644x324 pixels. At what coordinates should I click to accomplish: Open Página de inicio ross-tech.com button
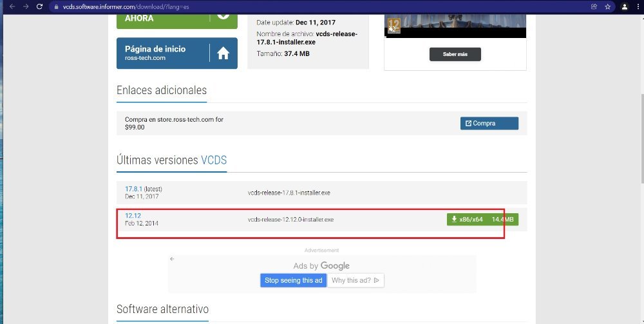[164, 53]
